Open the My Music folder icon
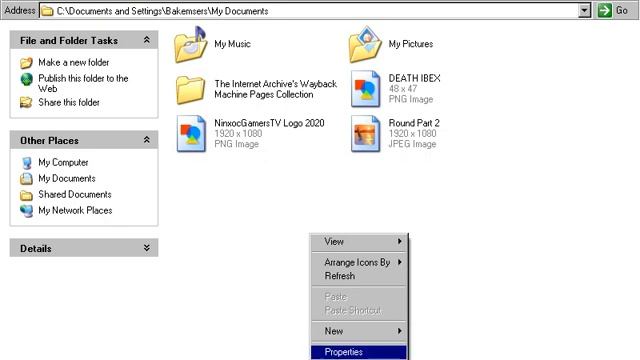 click(191, 44)
